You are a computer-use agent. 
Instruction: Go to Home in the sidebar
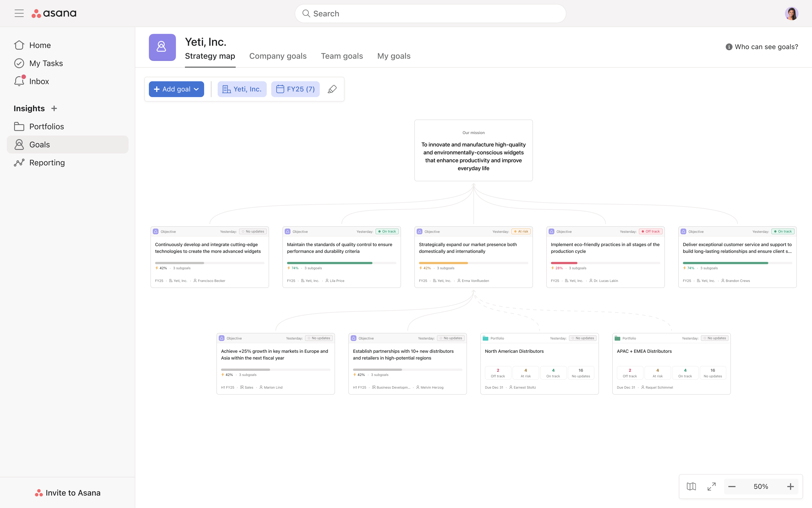pos(67,45)
